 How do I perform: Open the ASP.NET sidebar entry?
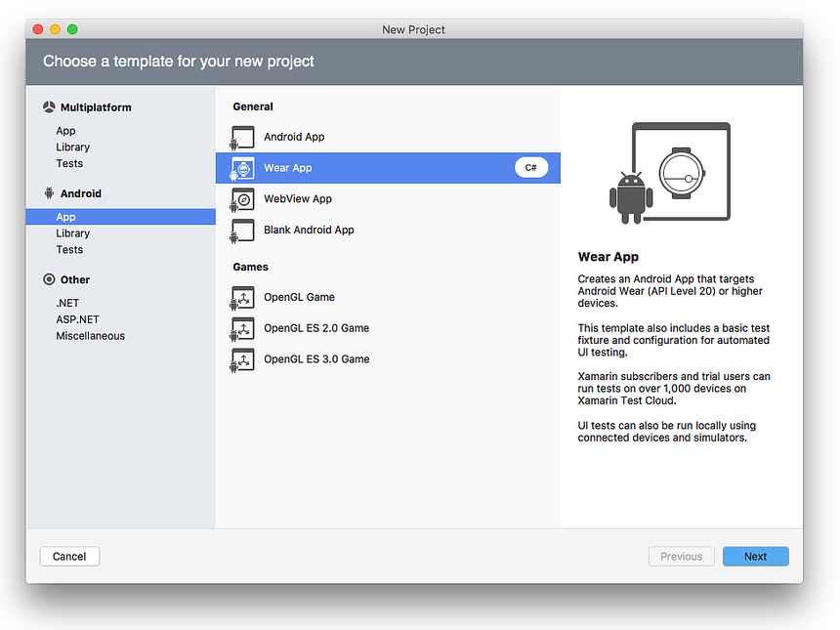tap(76, 319)
